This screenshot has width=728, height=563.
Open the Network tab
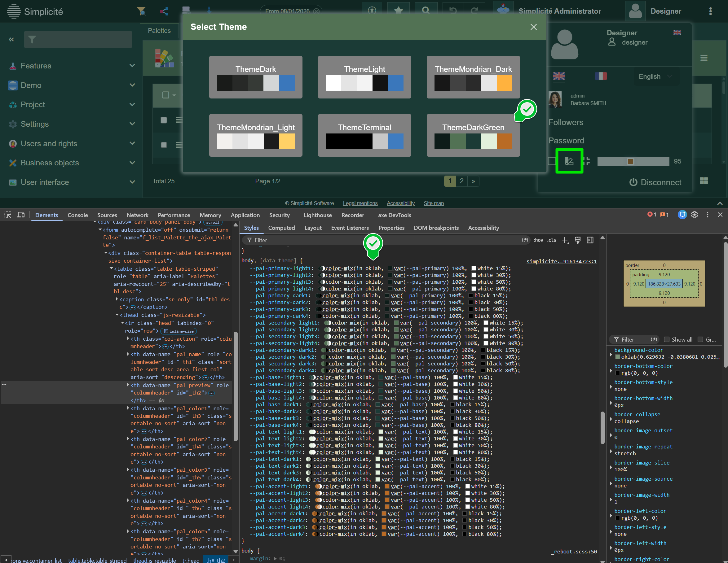137,215
